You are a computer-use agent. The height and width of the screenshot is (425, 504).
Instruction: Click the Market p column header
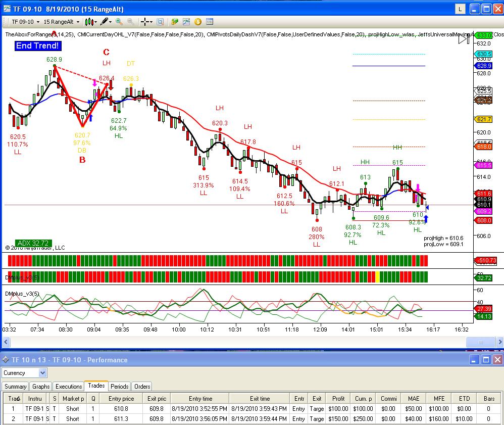click(x=73, y=399)
